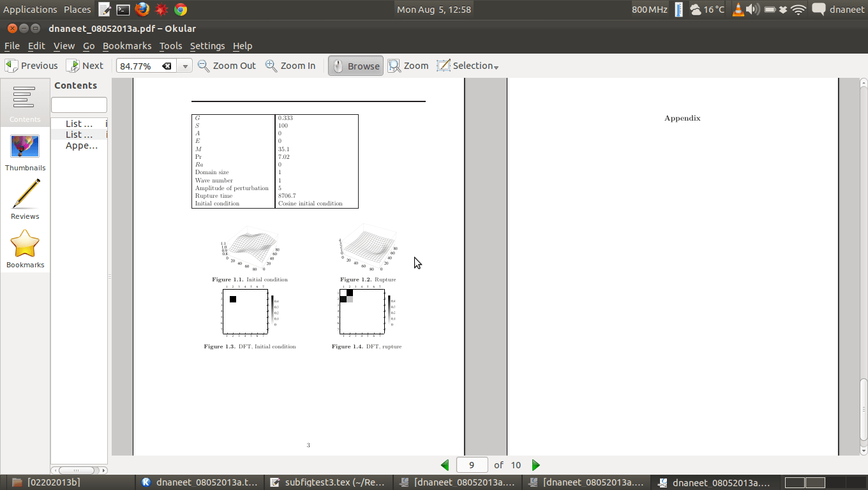
Task: Open the Bookmarks menu
Action: (127, 46)
